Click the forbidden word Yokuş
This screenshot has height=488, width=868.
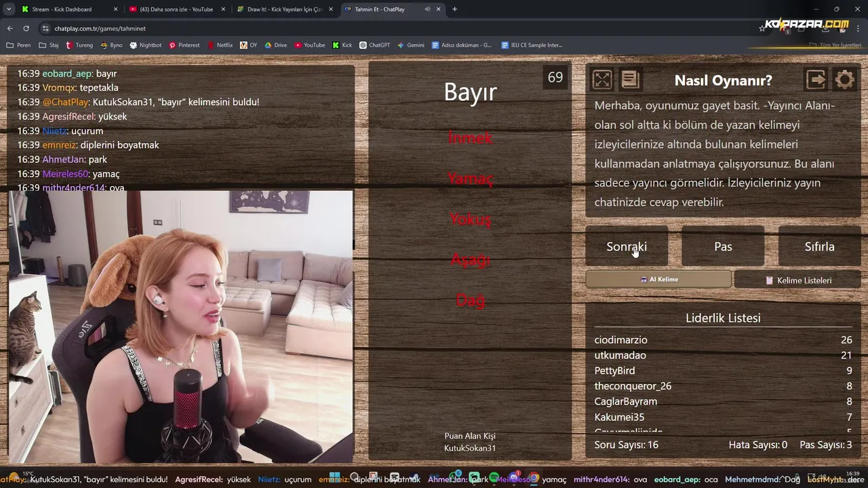click(470, 220)
